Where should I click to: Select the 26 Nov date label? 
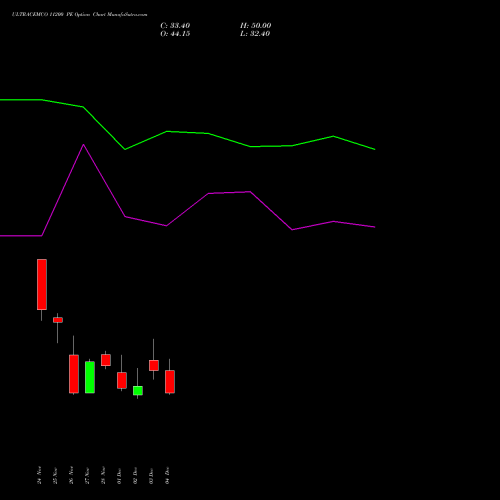click(71, 475)
